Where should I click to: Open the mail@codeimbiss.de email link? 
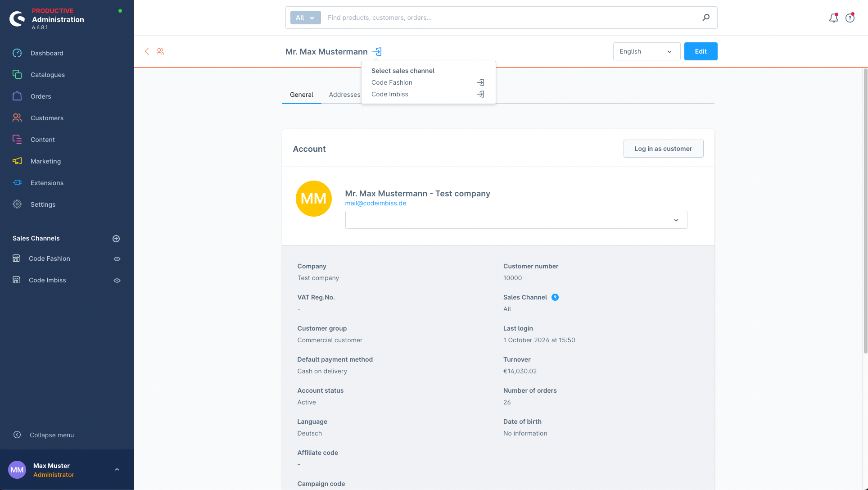point(375,203)
